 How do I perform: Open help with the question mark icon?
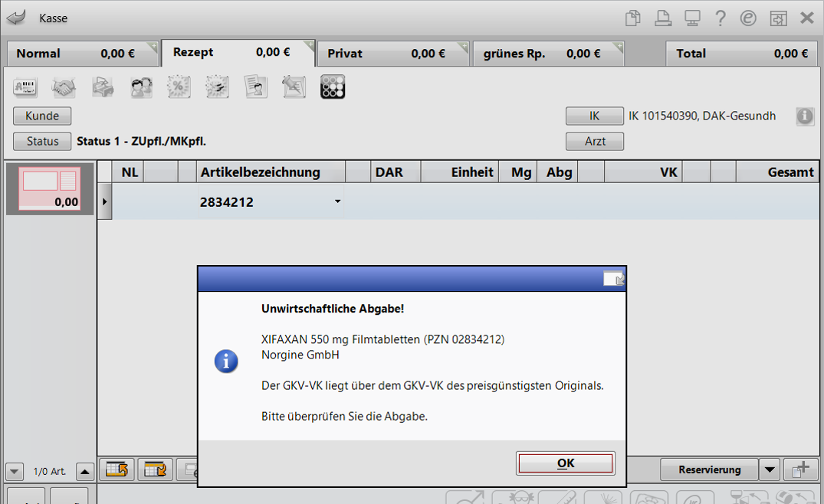coord(721,18)
